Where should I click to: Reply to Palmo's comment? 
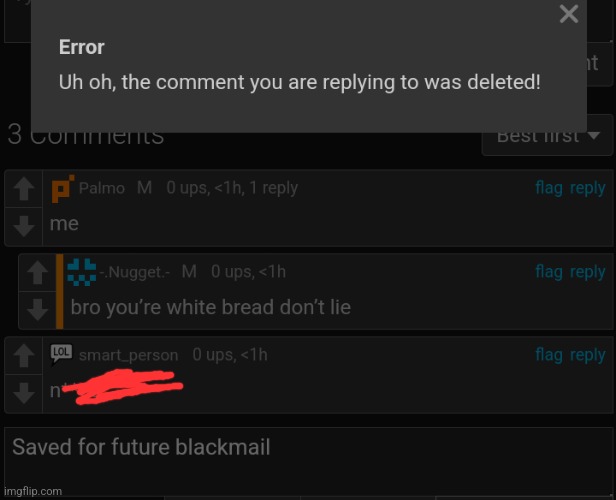coord(587,188)
